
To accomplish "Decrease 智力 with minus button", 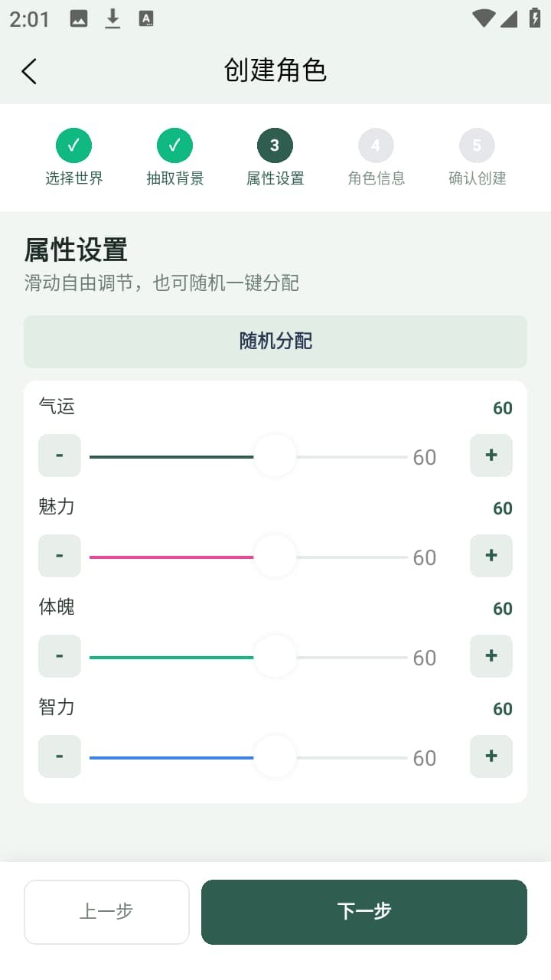I will pos(60,756).
